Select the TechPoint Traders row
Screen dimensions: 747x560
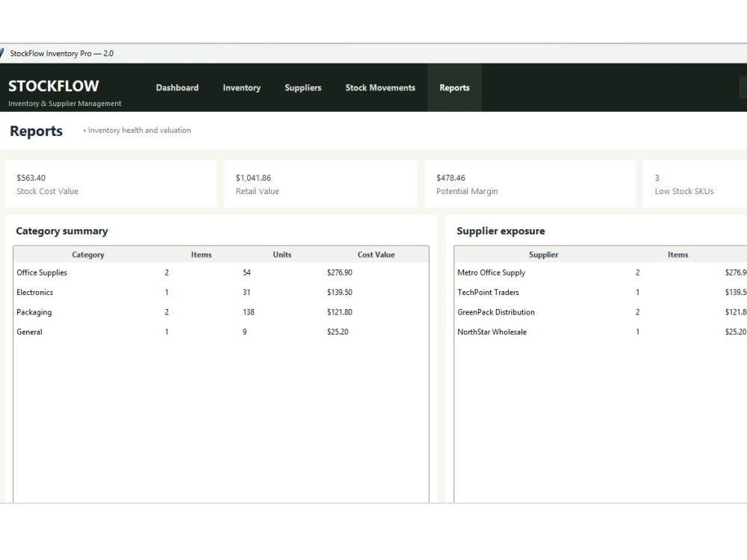click(x=601, y=293)
